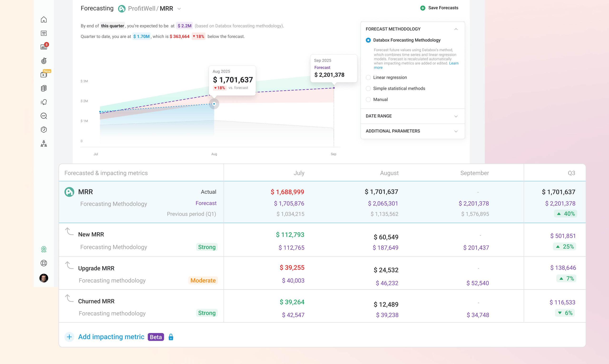The height and width of the screenshot is (364, 609).
Task: Collapse the Forecast Methodology panel
Action: tap(456, 29)
